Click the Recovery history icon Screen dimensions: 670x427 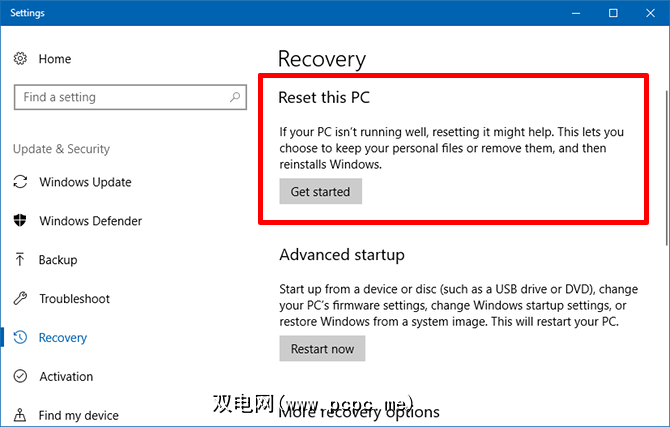pyautogui.click(x=20, y=338)
